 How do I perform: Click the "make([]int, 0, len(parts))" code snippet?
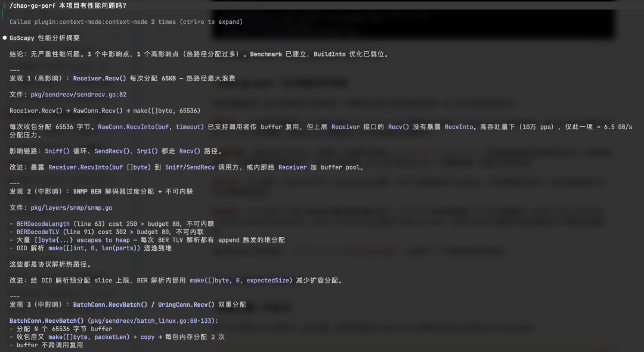click(x=94, y=248)
